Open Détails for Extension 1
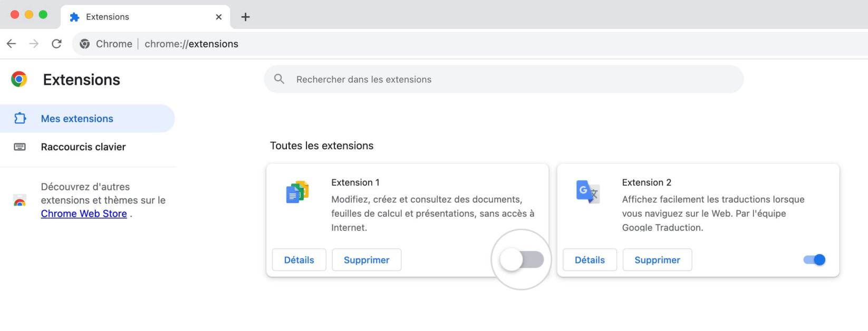Screen dimensions: 868x331 (299, 260)
